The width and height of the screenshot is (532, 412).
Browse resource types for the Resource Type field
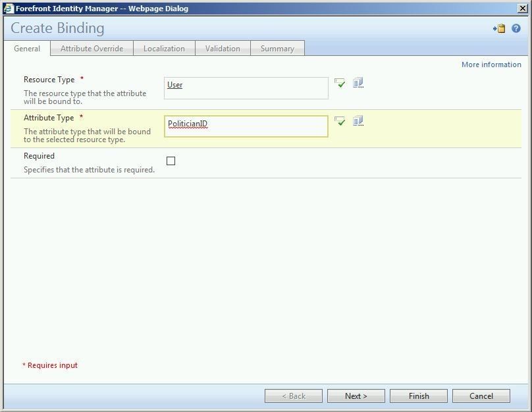tap(358, 83)
